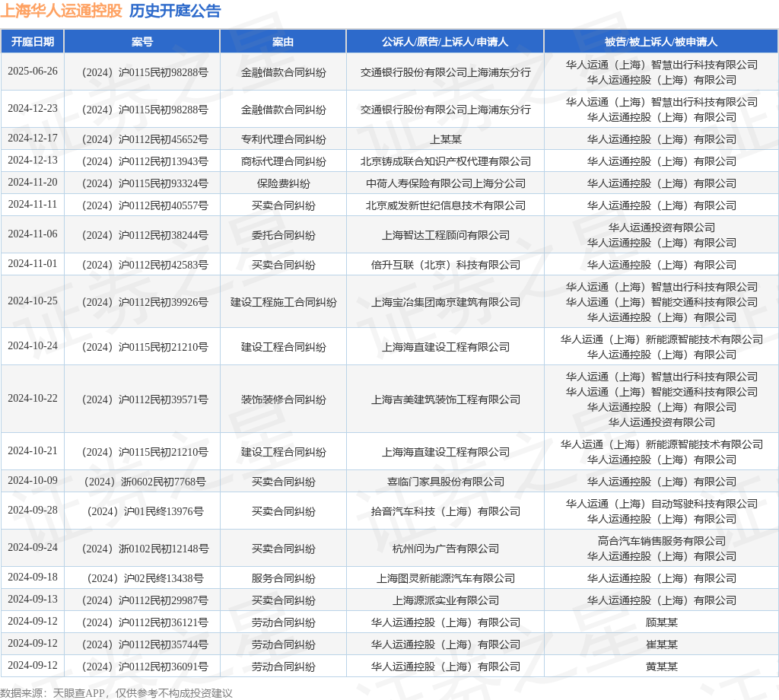The image size is (779, 700).
Task: Select plaintiff 中荷人寿保险有限公司上海分公司
Action: [446, 184]
